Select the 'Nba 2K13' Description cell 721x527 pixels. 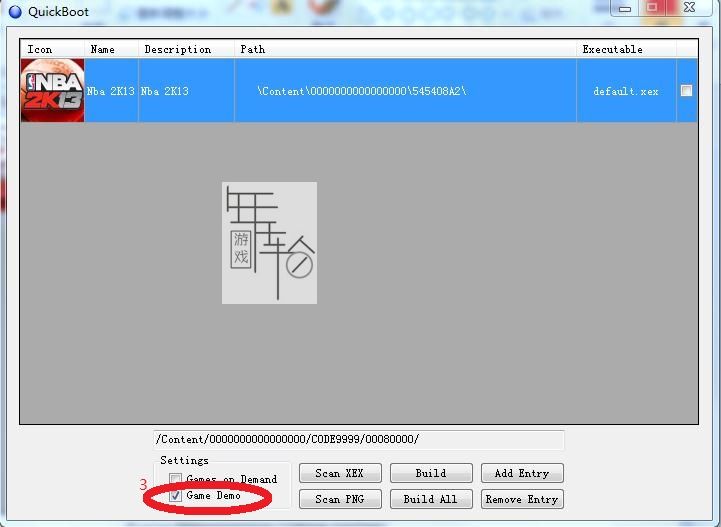[x=186, y=91]
